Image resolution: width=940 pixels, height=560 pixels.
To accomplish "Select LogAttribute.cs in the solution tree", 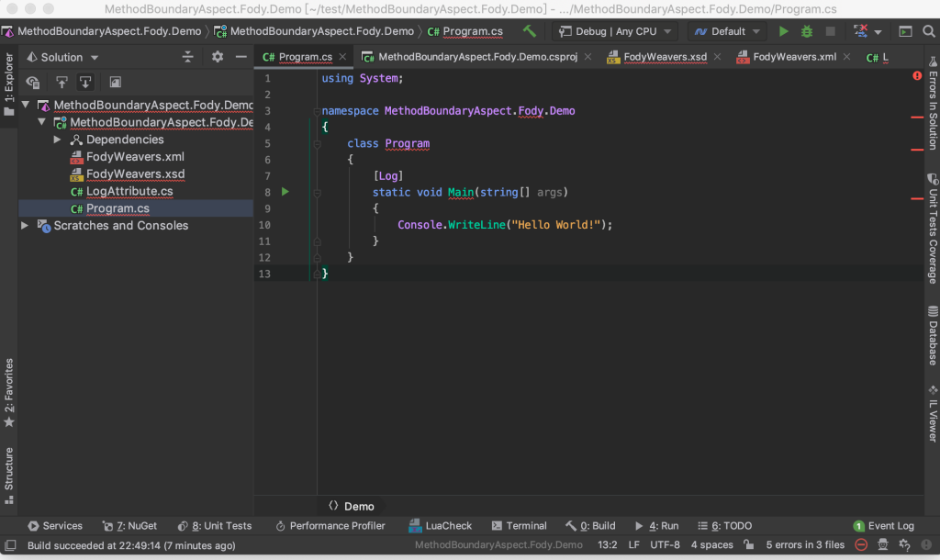I will pyautogui.click(x=129, y=191).
